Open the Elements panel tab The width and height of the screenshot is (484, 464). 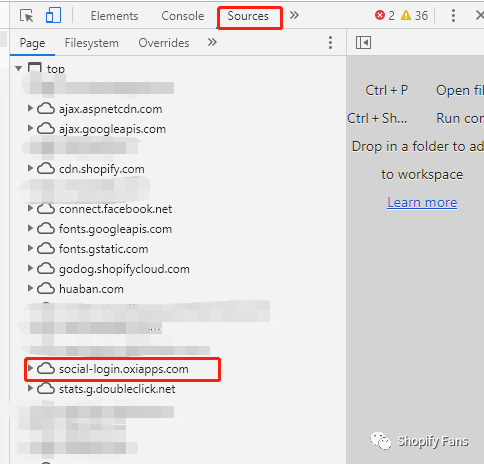[114, 16]
